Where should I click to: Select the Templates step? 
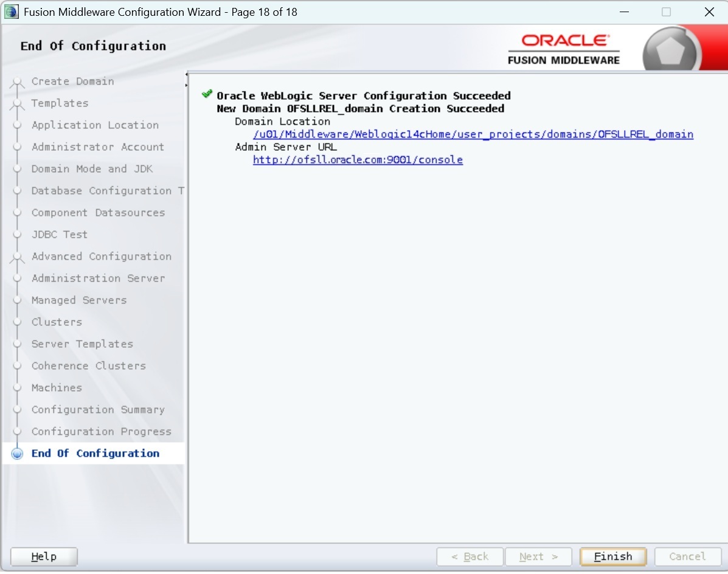60,103
